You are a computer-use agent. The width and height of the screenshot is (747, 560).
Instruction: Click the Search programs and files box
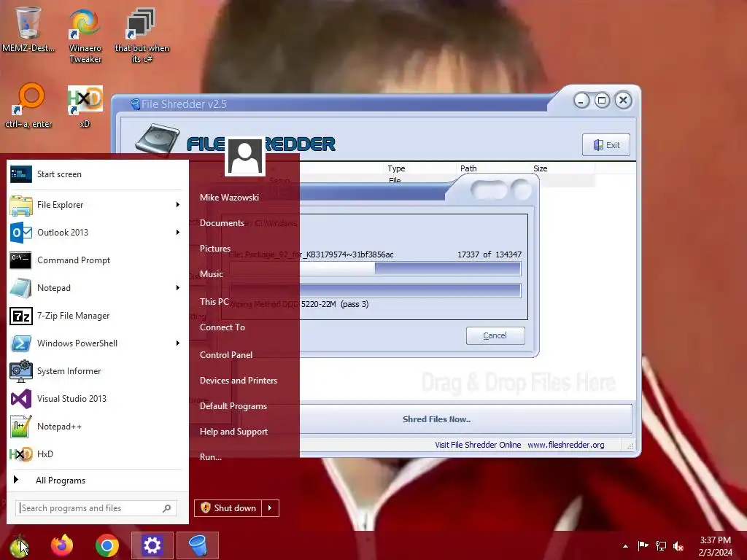pyautogui.click(x=96, y=508)
